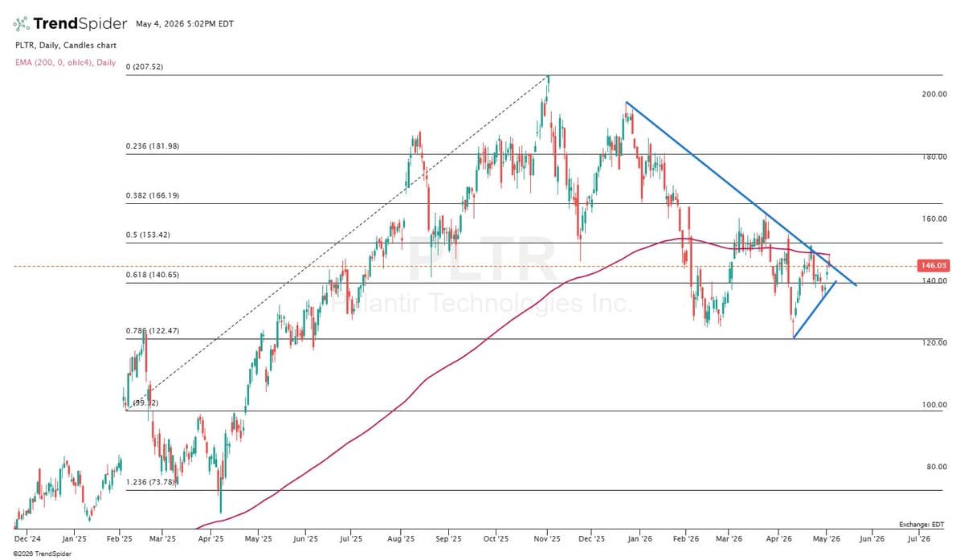The height and width of the screenshot is (560, 964).
Task: Click the Jun '26 date axis label
Action: click(873, 540)
